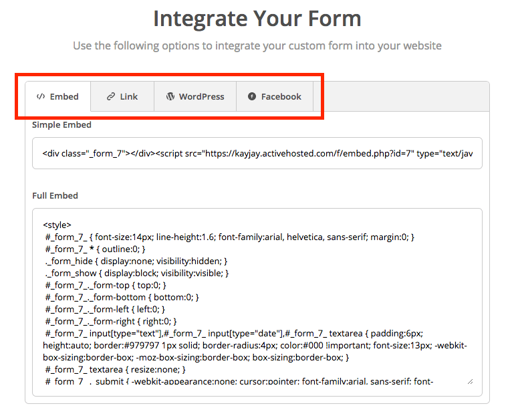Viewport: 514px width, 420px height.
Task: Click the '._form_show { display:block' line
Action: click(x=137, y=274)
